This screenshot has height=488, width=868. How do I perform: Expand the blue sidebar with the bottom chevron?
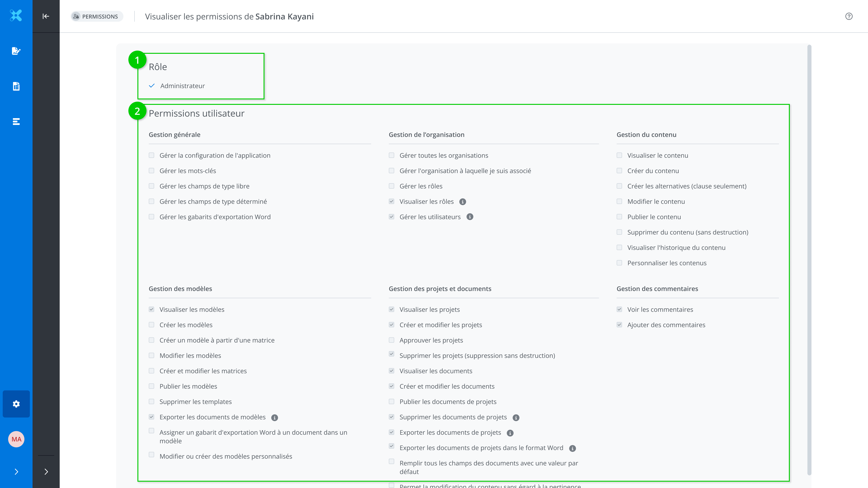point(16,472)
